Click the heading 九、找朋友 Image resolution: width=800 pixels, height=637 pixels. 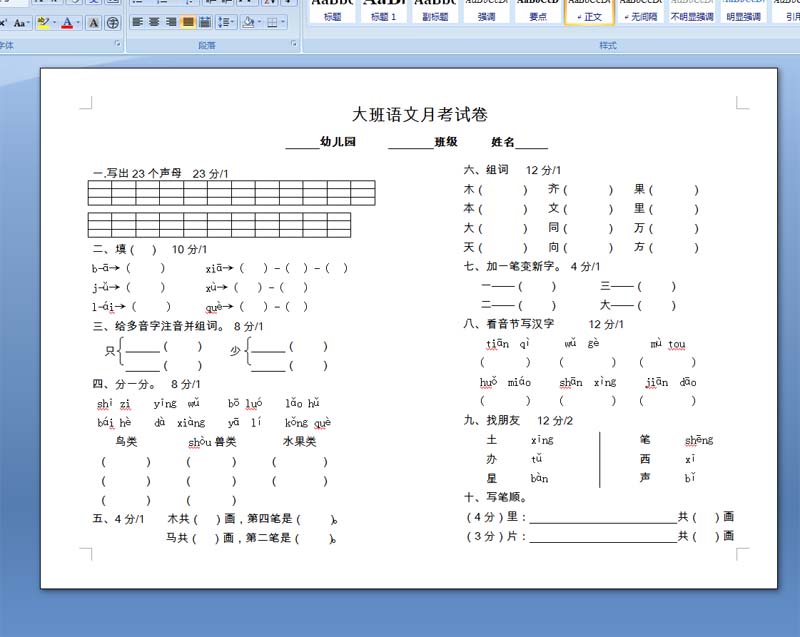pyautogui.click(x=492, y=420)
